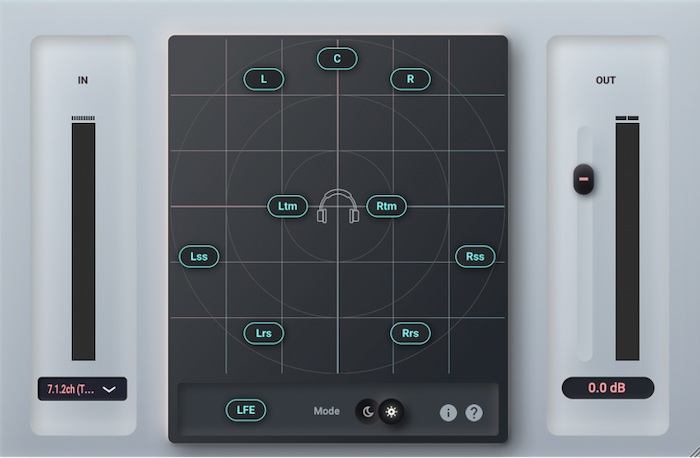
Task: Click the IN level meter
Action: click(x=83, y=240)
